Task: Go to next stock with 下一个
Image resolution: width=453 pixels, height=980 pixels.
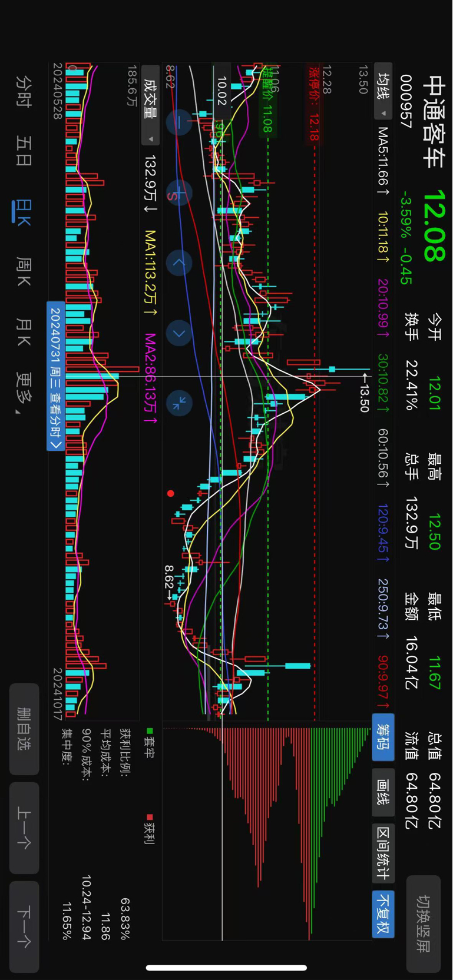Action: 24,927
